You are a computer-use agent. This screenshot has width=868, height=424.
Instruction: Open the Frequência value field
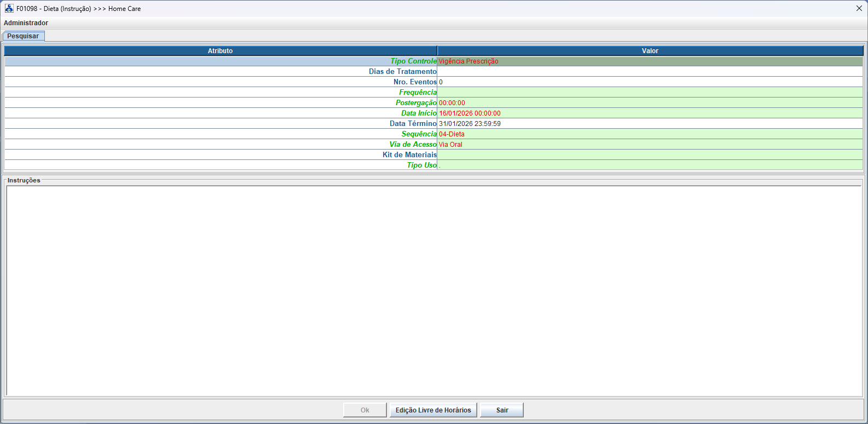coord(650,93)
